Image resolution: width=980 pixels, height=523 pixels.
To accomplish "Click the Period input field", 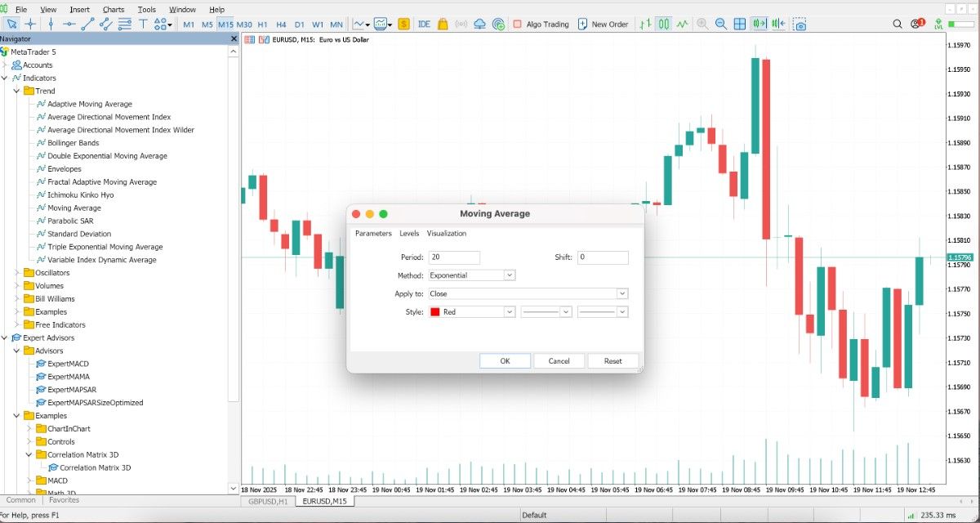I will [454, 257].
